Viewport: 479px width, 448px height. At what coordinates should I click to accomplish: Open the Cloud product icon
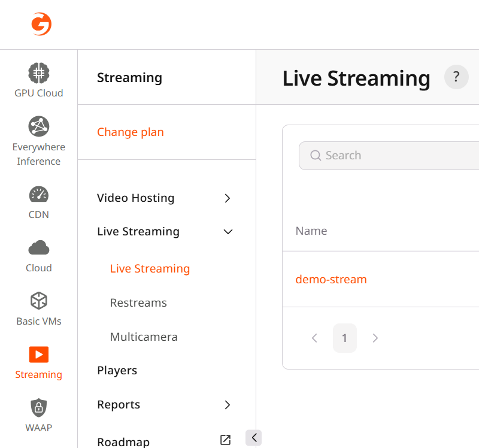39,247
